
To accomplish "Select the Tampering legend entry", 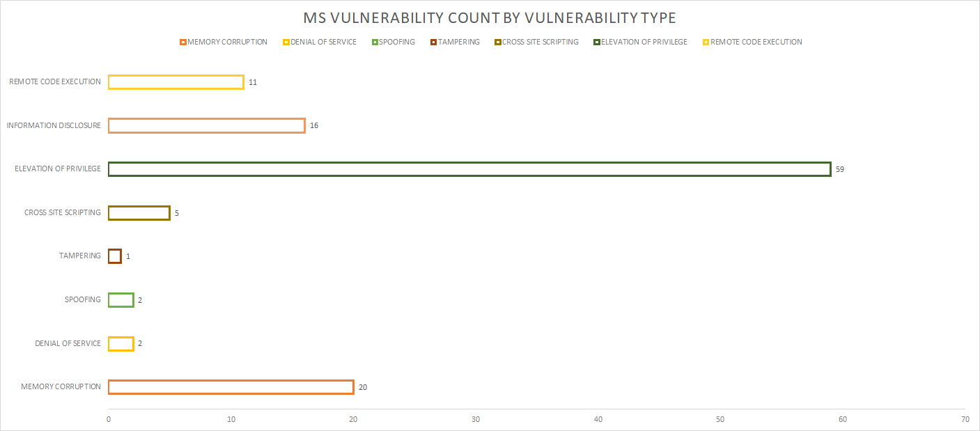I will (x=455, y=42).
